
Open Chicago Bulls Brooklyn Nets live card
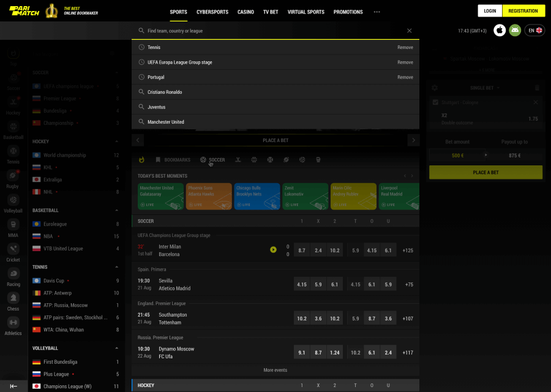pyautogui.click(x=257, y=196)
